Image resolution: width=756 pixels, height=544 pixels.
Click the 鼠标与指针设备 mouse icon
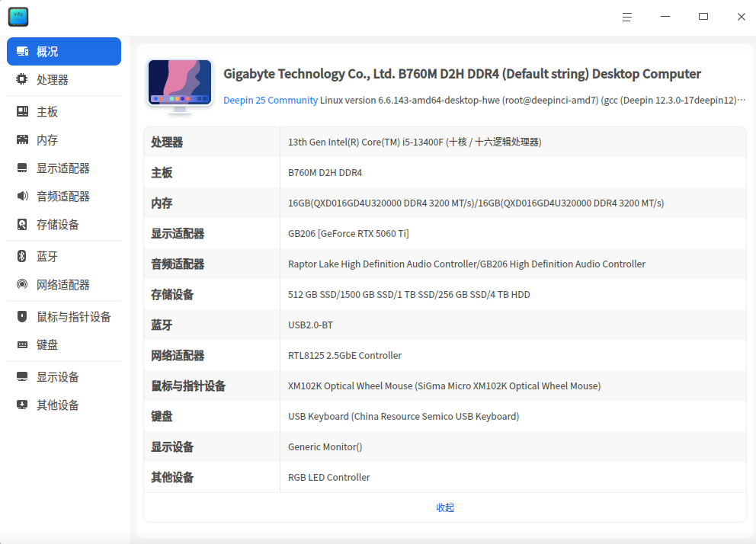pos(22,316)
